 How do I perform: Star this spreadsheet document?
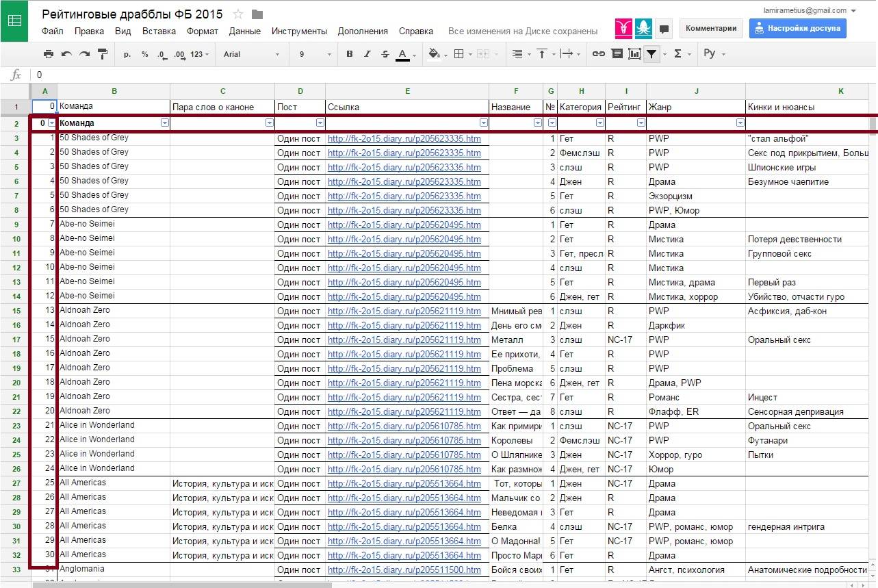coord(238,14)
